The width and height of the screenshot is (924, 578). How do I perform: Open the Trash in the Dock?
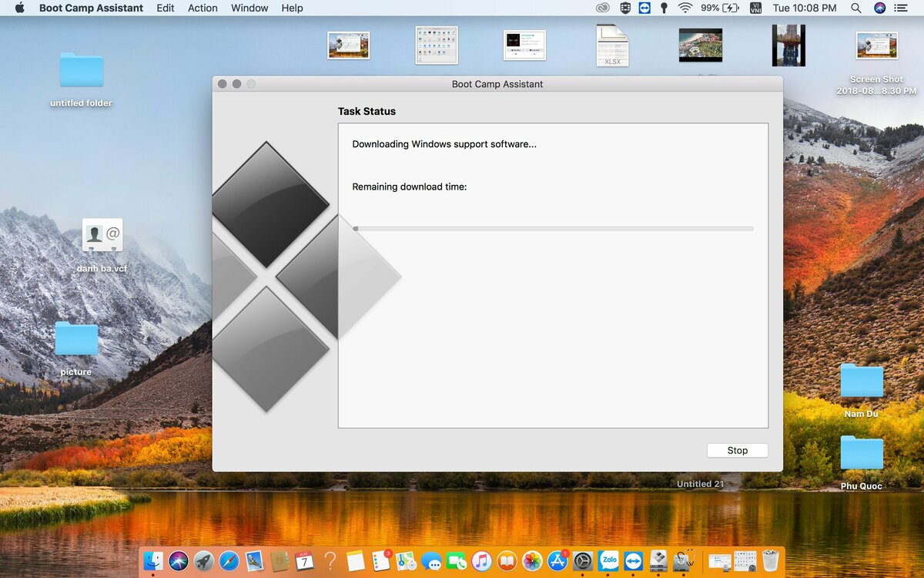click(x=770, y=560)
